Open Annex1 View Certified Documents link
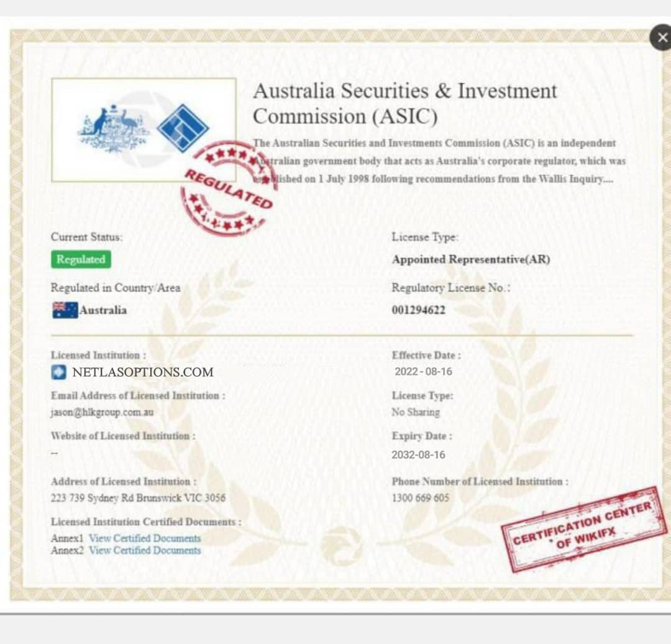671x644 pixels. pyautogui.click(x=145, y=538)
